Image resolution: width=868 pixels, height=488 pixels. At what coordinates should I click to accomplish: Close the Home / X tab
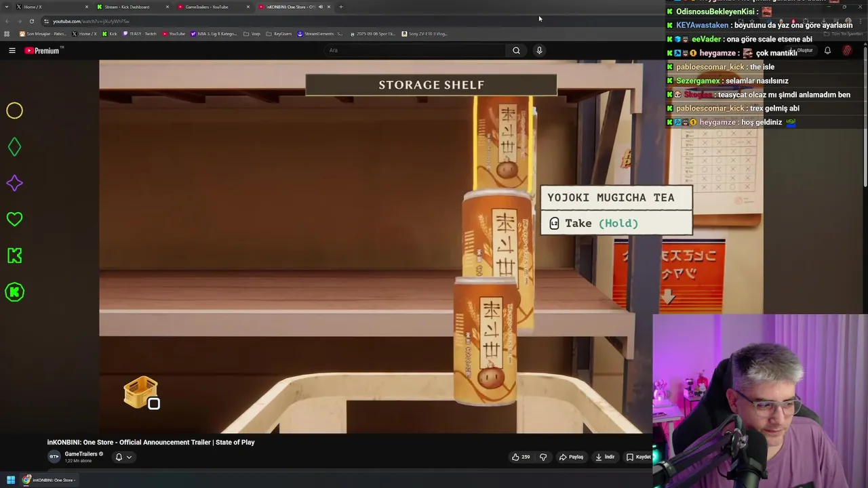[86, 7]
